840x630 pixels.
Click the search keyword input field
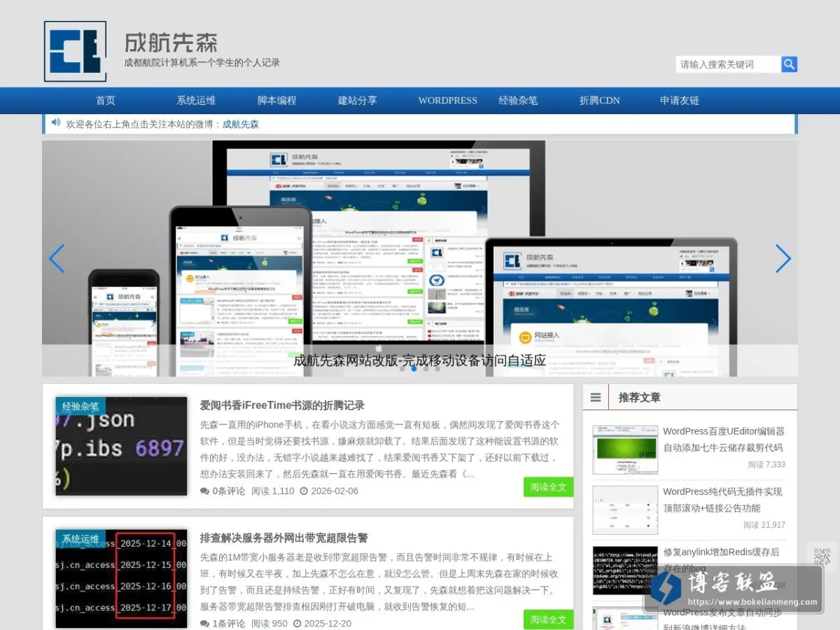click(x=728, y=64)
